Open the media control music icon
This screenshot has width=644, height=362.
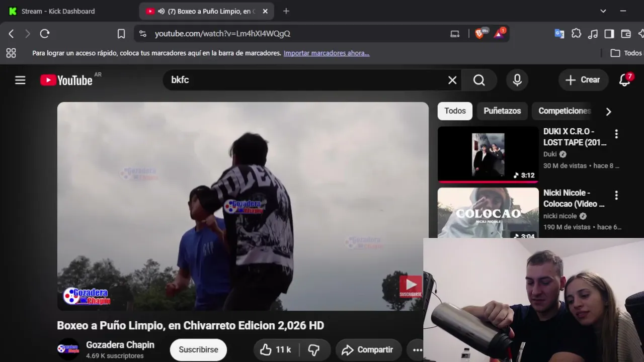pos(593,34)
